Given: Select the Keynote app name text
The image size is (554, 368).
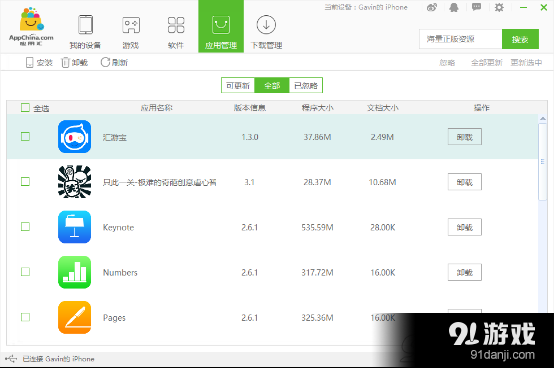Looking at the screenshot, I should click(118, 227).
